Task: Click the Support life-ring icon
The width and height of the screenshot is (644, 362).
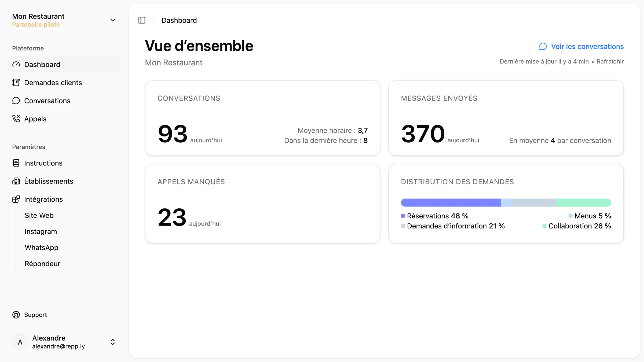Action: coord(16,315)
